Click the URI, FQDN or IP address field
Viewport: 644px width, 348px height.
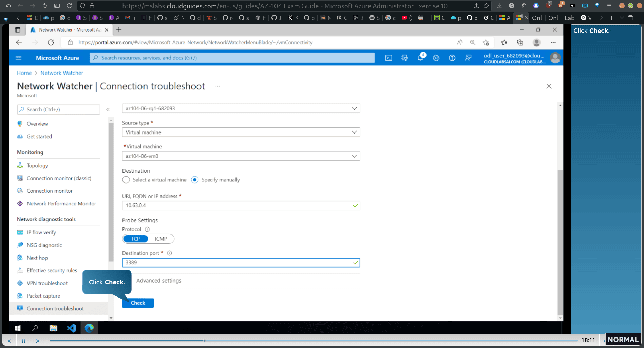pos(241,205)
